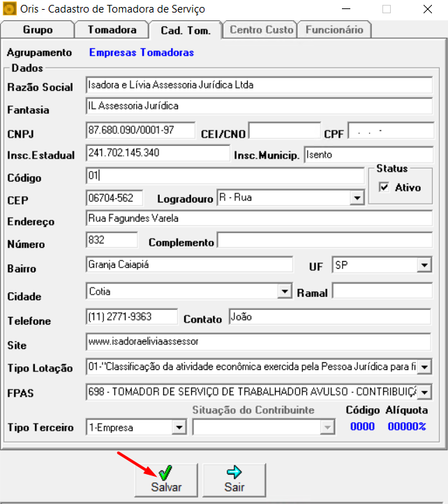The width and height of the screenshot is (448, 504).
Task: Click the Salvar button label
Action: click(166, 487)
